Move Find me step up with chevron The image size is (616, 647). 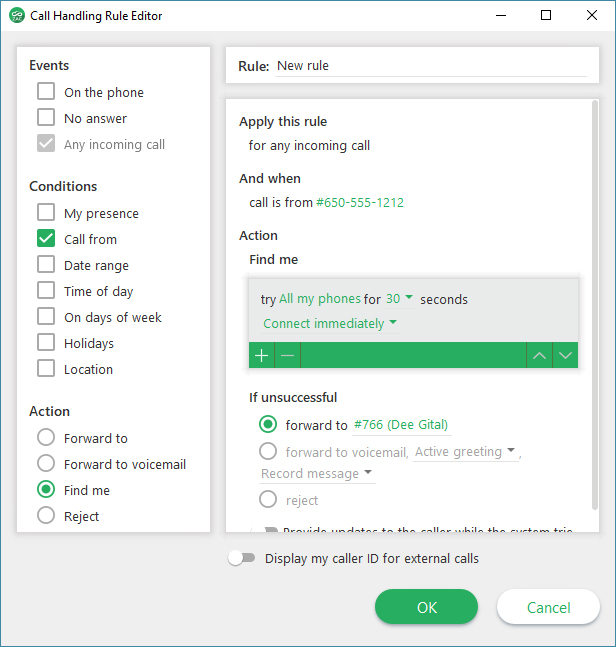click(539, 355)
